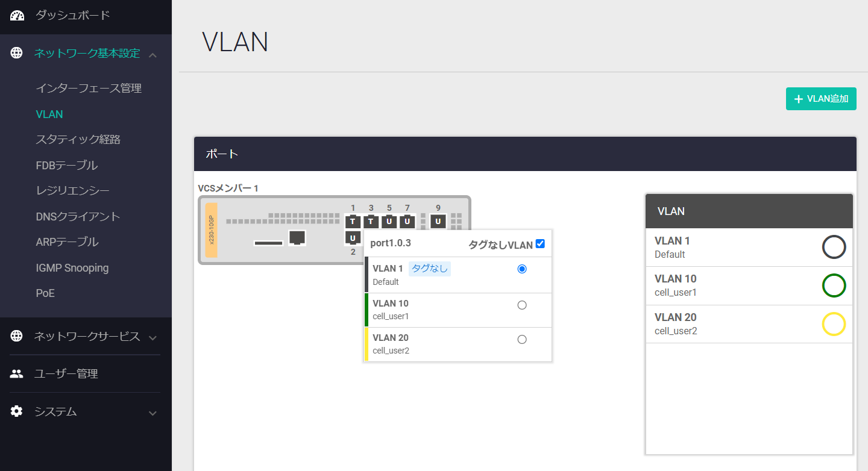Click VLAN 1 Default in the VLAN list

point(749,248)
